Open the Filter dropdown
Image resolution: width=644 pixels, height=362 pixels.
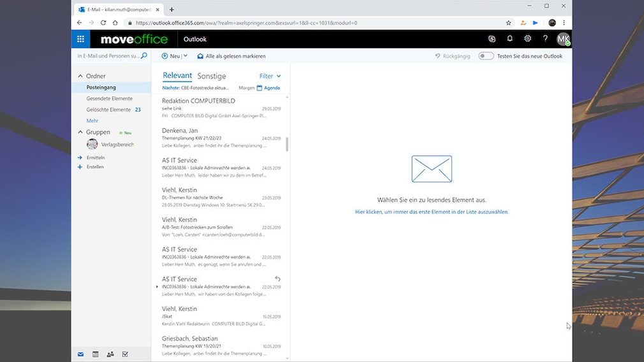coord(270,76)
